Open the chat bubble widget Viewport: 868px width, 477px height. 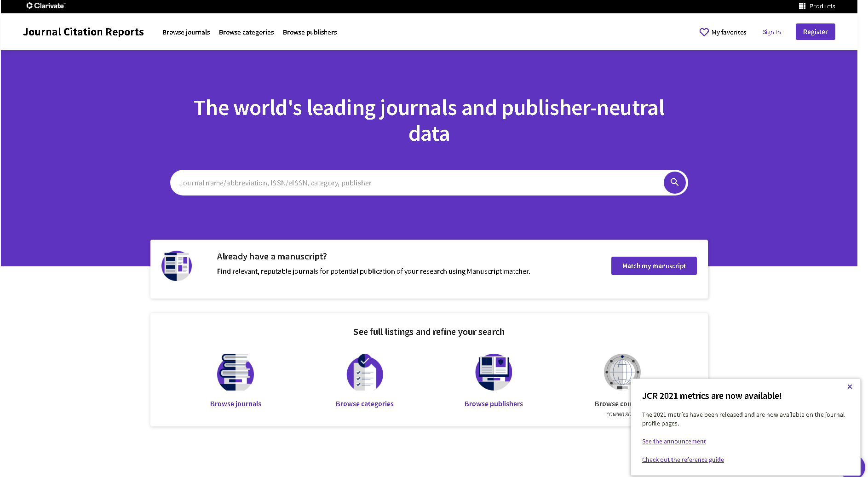point(854,467)
